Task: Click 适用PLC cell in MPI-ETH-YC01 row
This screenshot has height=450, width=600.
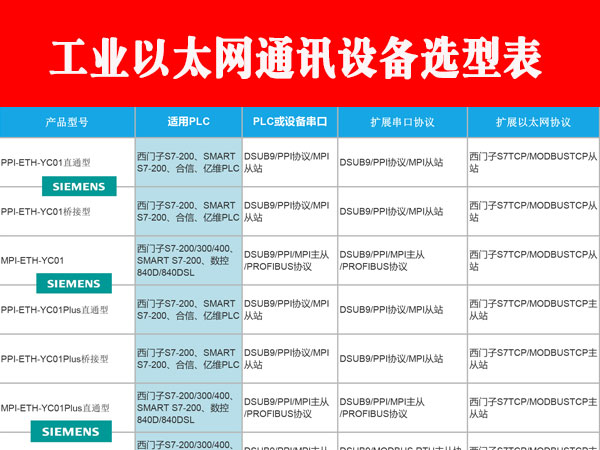Action: [189, 260]
